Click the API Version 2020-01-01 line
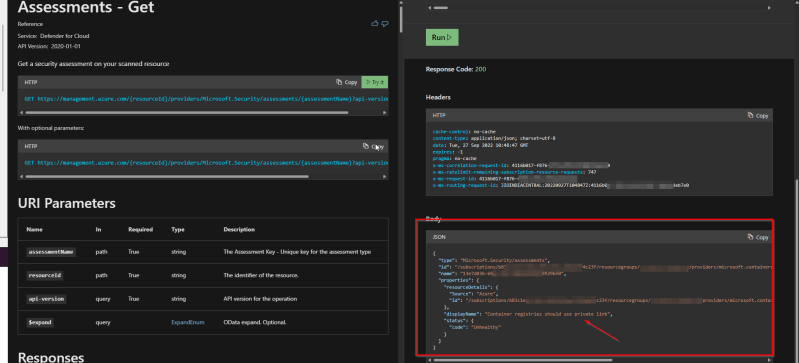The height and width of the screenshot is (363, 799). click(x=49, y=46)
